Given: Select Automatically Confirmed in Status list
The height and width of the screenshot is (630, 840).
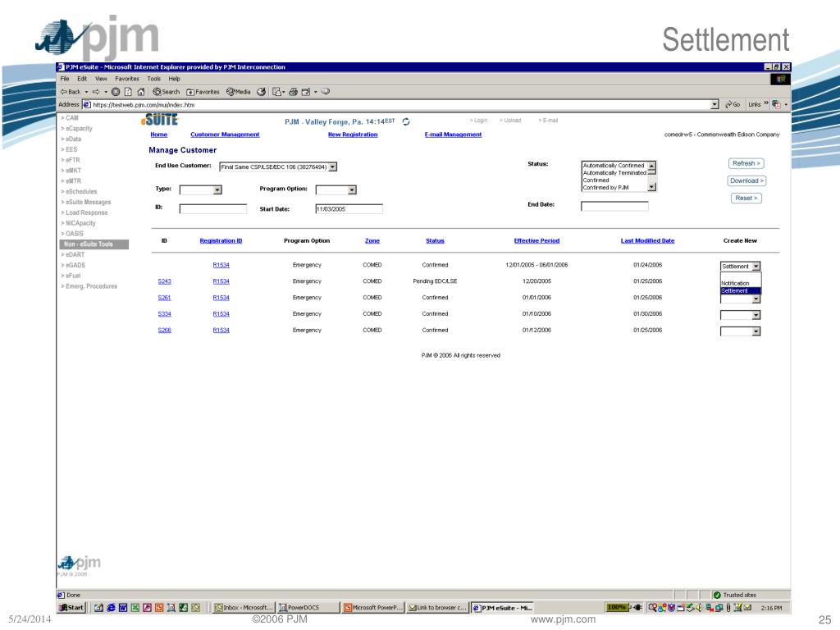Looking at the screenshot, I should point(614,166).
